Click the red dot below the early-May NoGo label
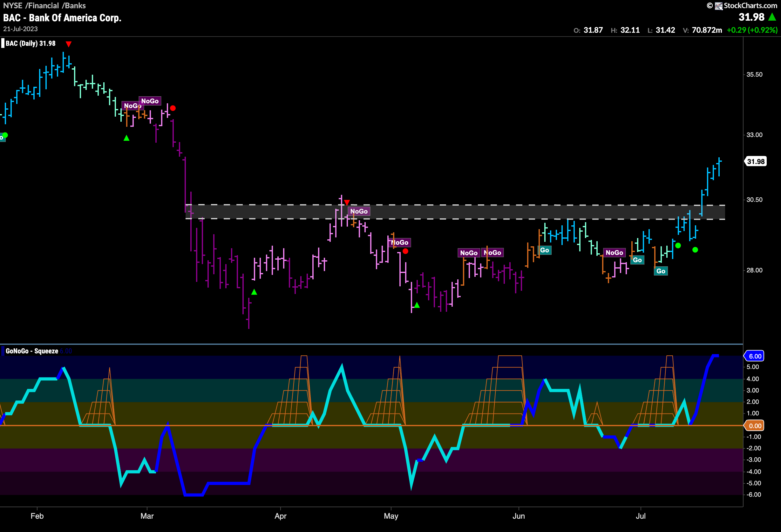 coord(405,251)
